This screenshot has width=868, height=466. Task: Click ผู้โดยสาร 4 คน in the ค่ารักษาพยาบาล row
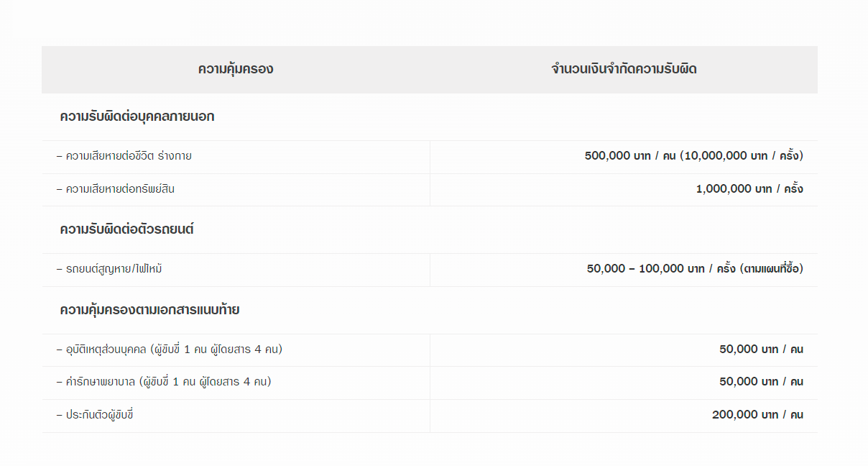coord(233,382)
